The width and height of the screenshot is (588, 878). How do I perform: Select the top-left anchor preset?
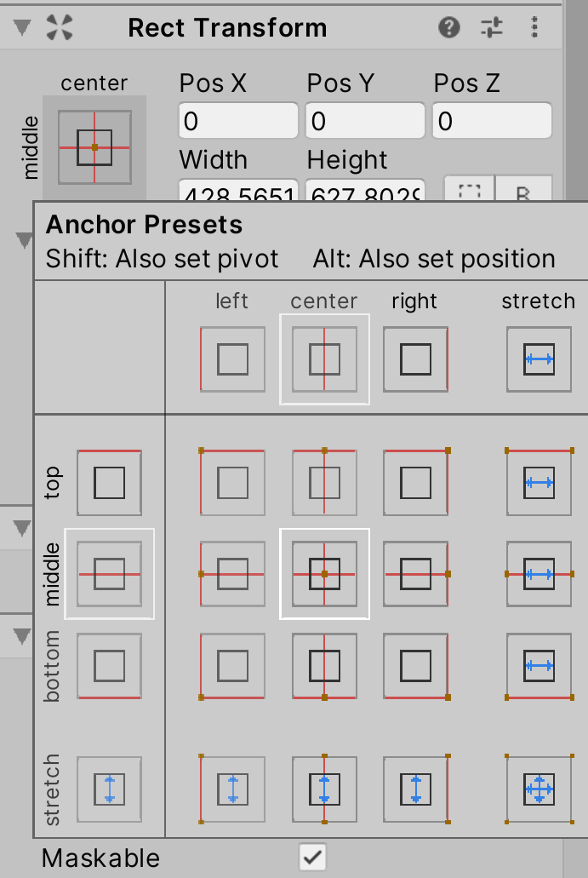(232, 483)
